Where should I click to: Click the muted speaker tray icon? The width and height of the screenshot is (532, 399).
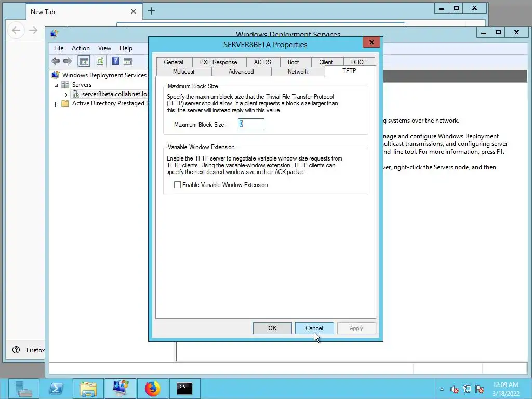454,389
